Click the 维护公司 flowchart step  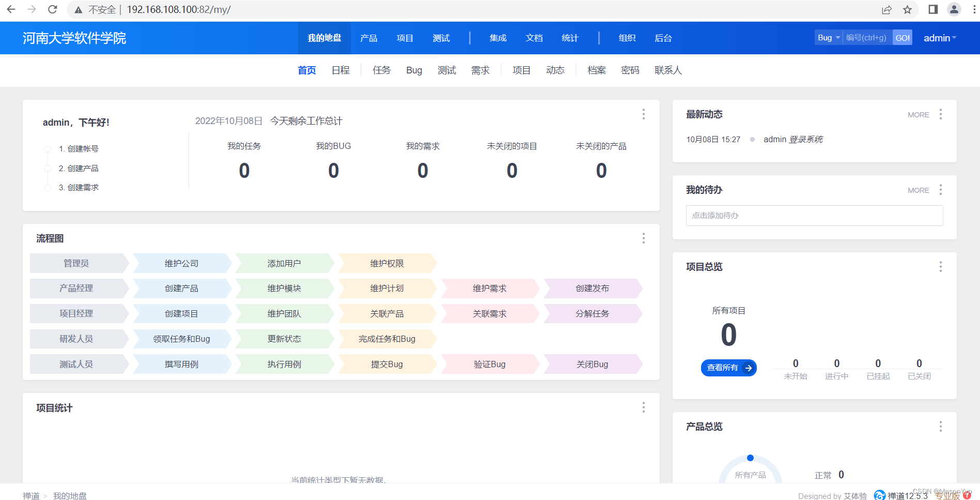[182, 263]
